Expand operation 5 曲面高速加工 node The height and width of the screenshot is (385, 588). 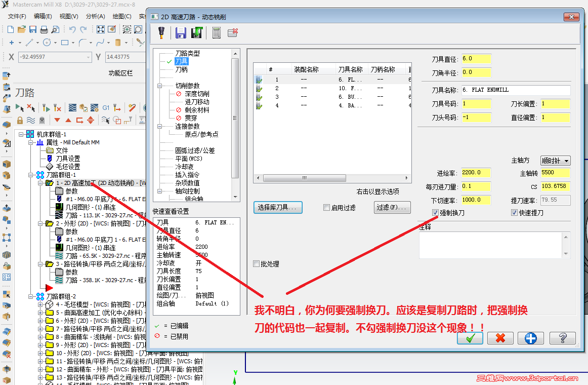(x=40, y=313)
